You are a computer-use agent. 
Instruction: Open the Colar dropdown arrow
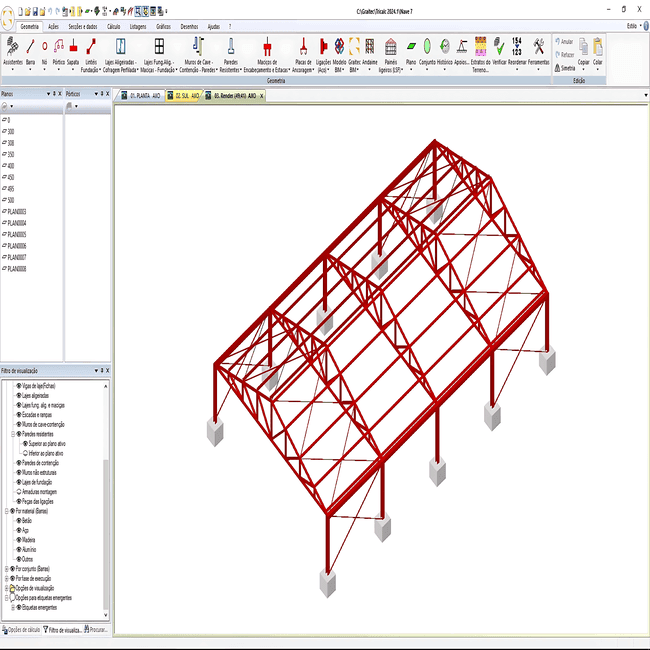(597, 70)
